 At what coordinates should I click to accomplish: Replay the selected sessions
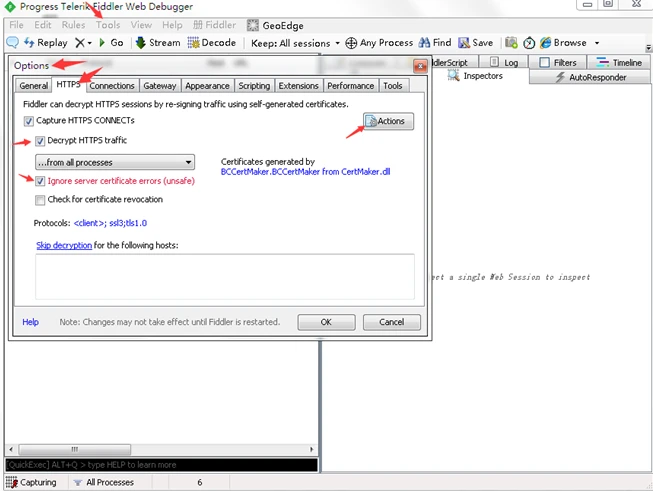[45, 42]
